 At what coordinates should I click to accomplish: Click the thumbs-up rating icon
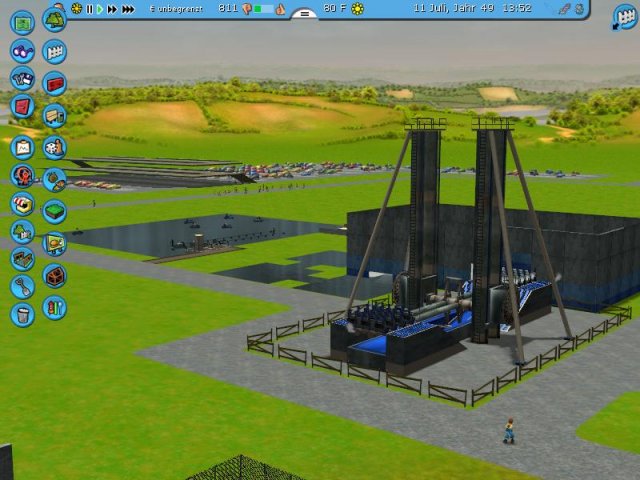(x=280, y=9)
